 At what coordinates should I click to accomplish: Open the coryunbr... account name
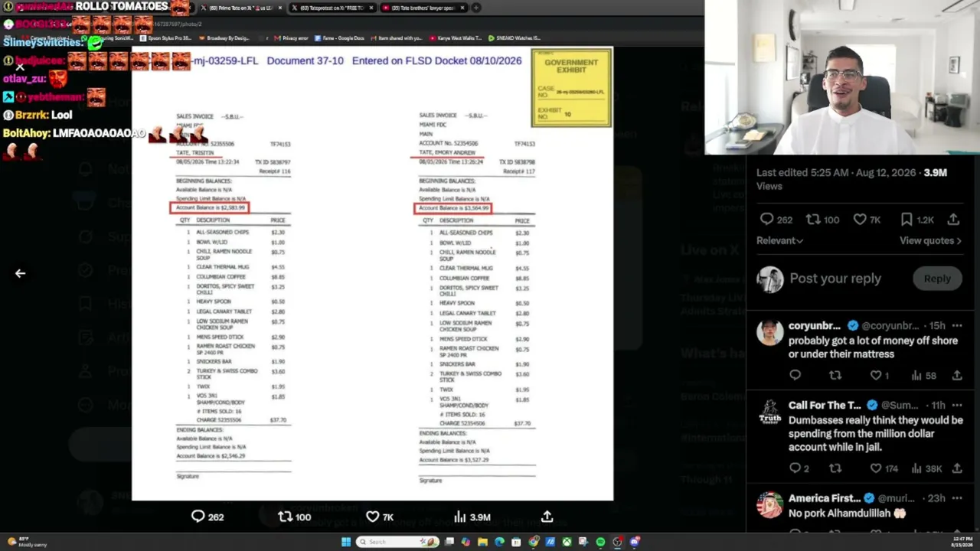815,326
